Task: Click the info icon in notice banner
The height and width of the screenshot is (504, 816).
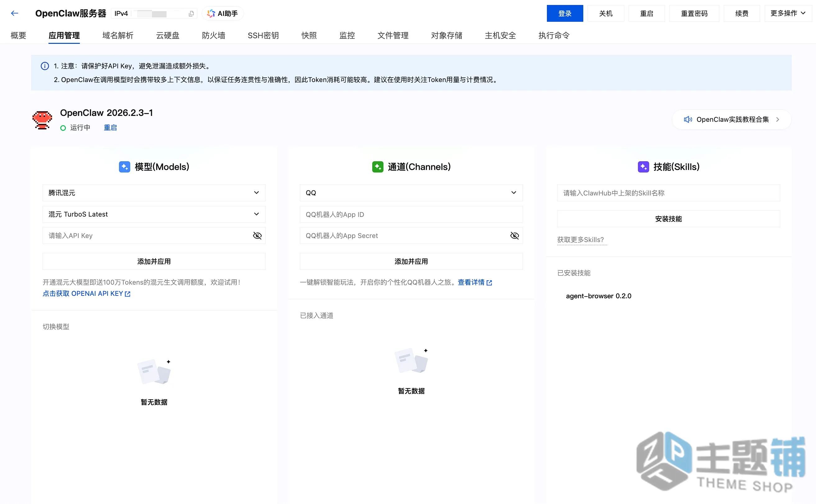Action: 45,66
